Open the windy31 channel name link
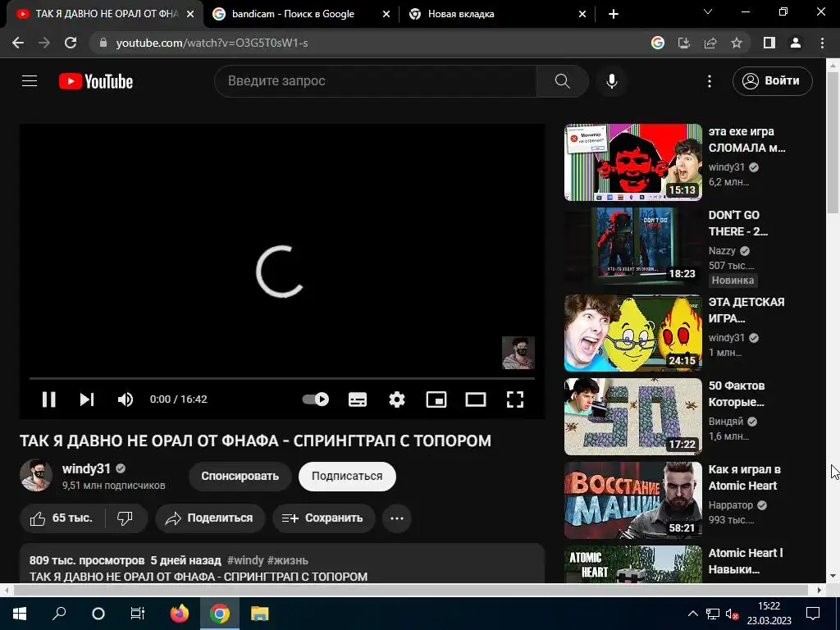 86,468
